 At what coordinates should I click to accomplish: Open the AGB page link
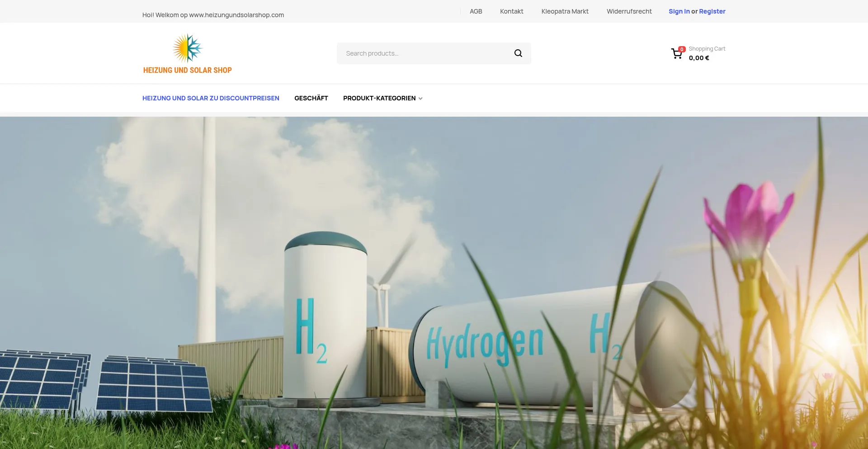click(476, 11)
